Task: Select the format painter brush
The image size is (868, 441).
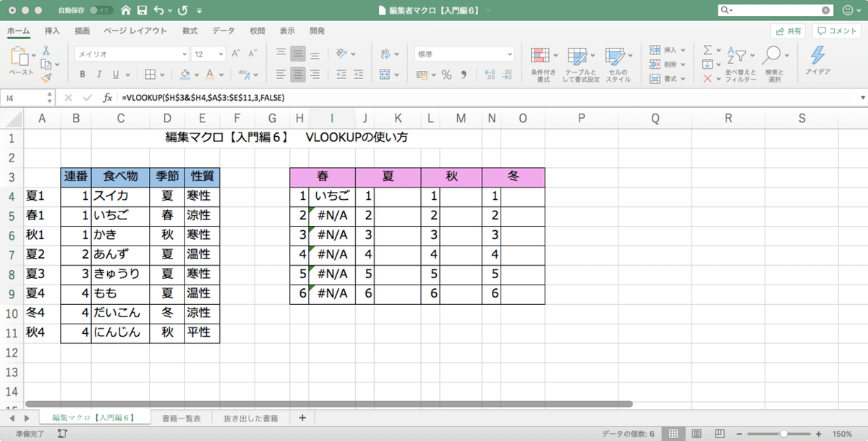Action: (x=46, y=77)
